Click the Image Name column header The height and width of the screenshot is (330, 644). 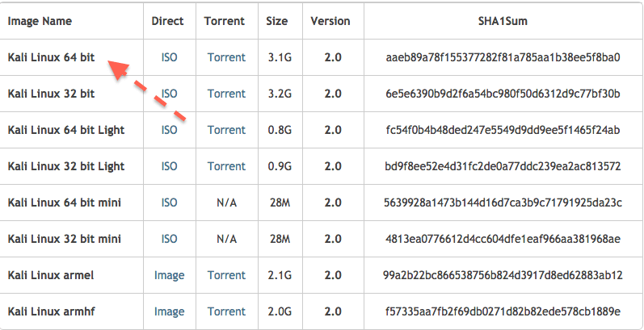pyautogui.click(x=40, y=21)
